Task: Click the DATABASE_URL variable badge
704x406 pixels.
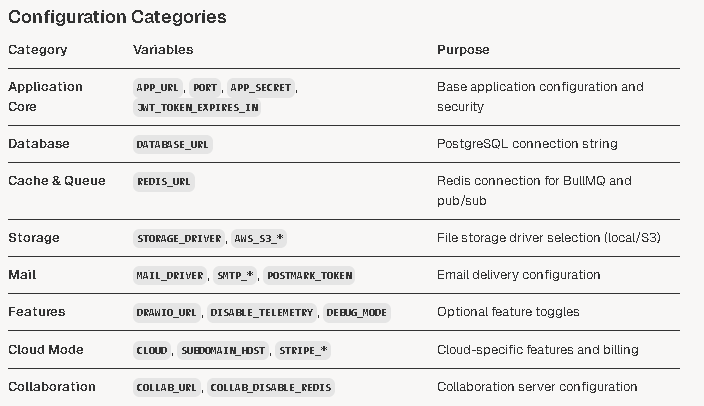Action: (x=172, y=145)
